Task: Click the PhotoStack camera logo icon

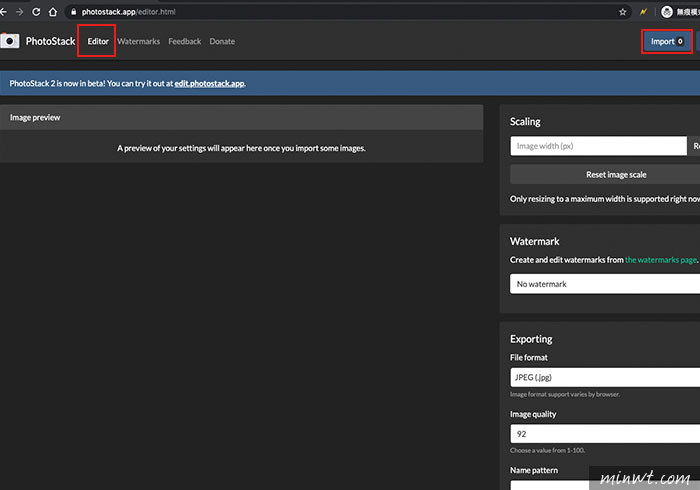Action: coord(10,41)
